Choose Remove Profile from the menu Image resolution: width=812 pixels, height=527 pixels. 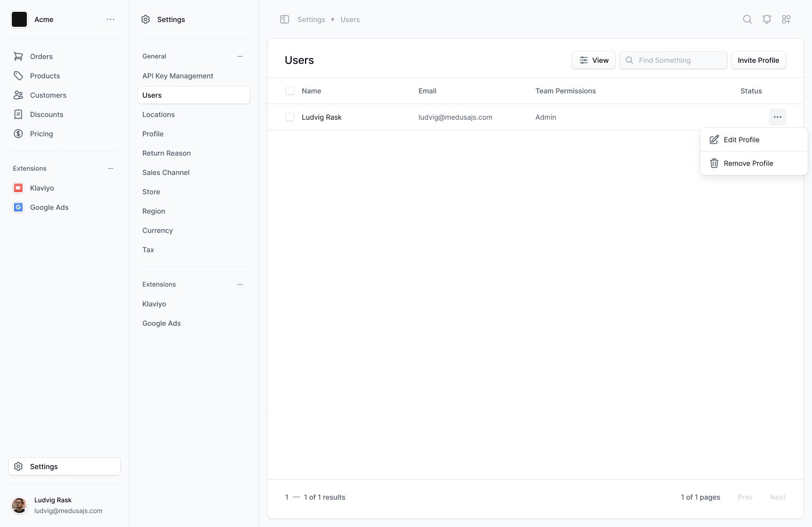click(x=754, y=163)
